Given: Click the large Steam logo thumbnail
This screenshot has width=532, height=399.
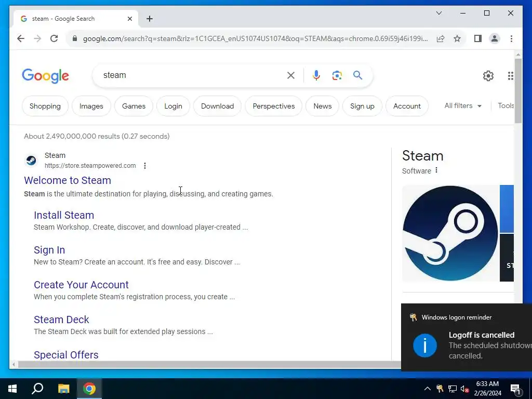Looking at the screenshot, I should click(x=450, y=233).
